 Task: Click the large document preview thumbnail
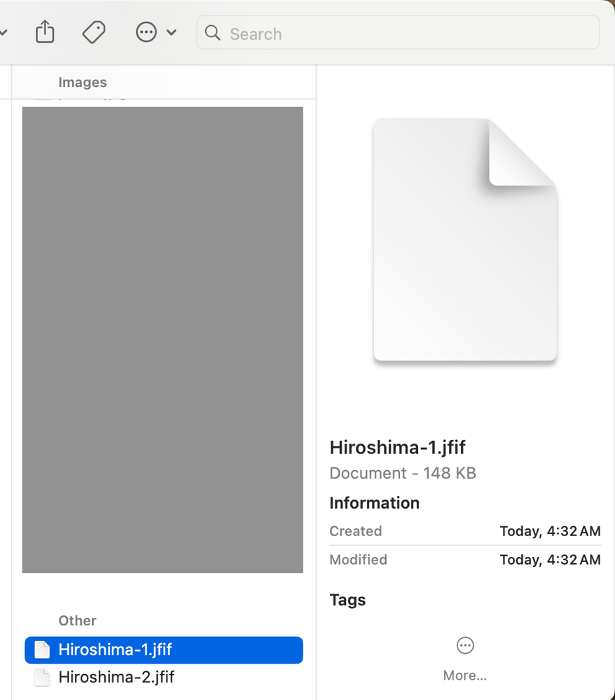point(465,240)
